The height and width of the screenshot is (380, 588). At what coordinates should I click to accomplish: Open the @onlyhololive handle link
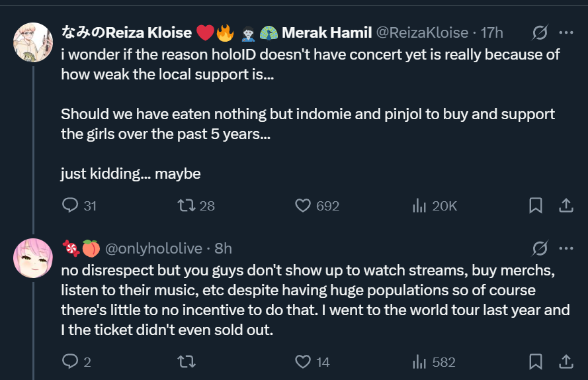(x=153, y=248)
